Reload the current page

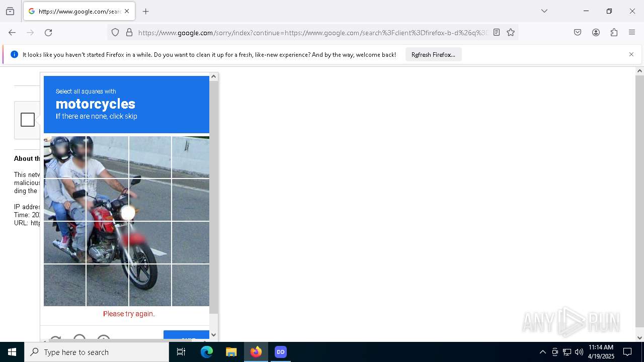pyautogui.click(x=48, y=32)
